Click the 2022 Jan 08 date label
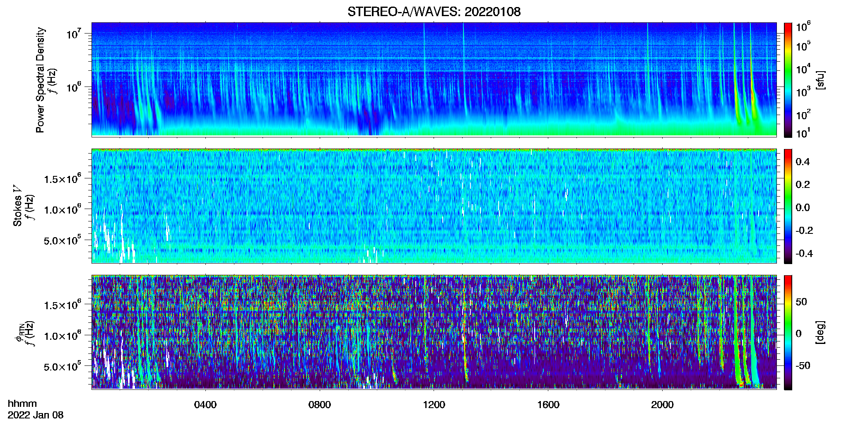868x447 pixels. coord(36,415)
